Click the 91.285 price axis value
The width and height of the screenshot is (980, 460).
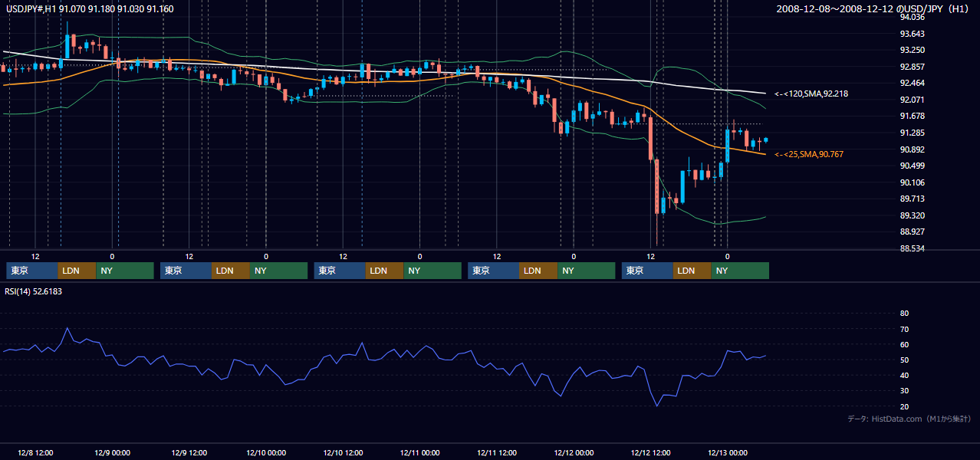913,133
